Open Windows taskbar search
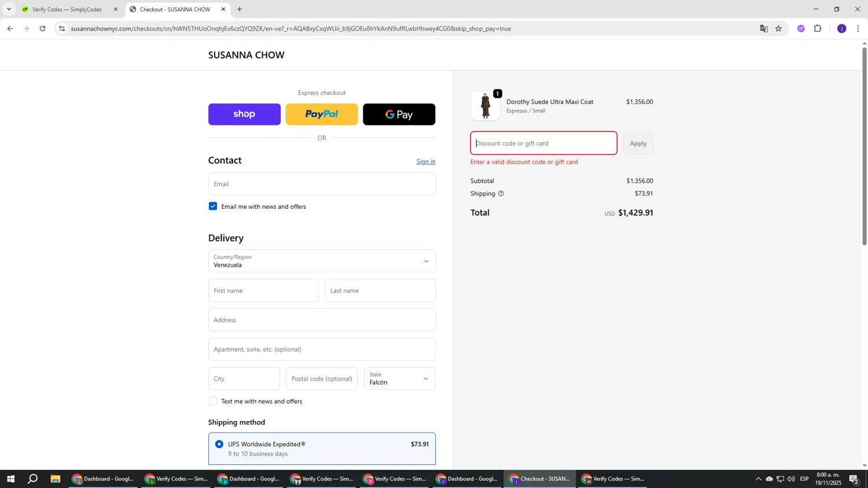The width and height of the screenshot is (868, 488). pyautogui.click(x=33, y=479)
